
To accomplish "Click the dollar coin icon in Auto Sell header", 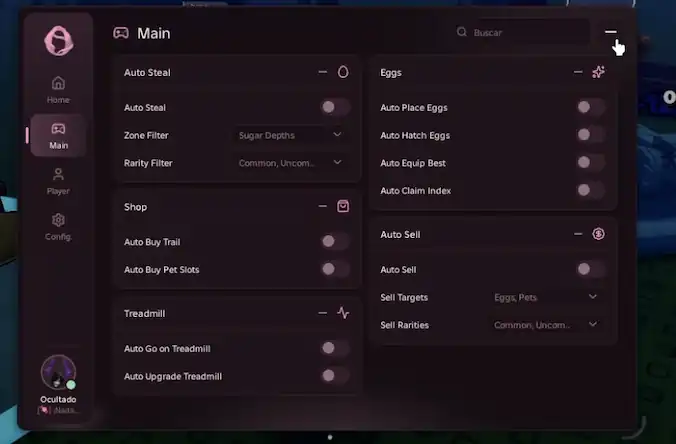I will point(598,234).
